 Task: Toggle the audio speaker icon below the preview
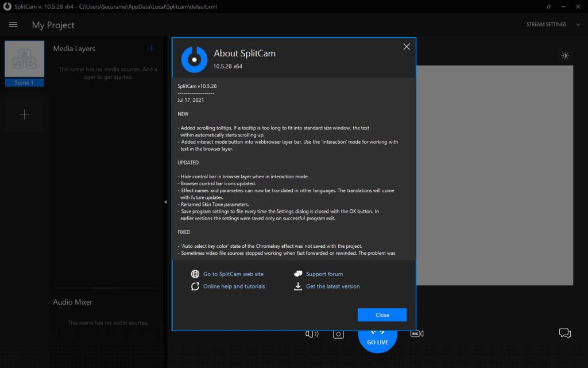point(312,334)
